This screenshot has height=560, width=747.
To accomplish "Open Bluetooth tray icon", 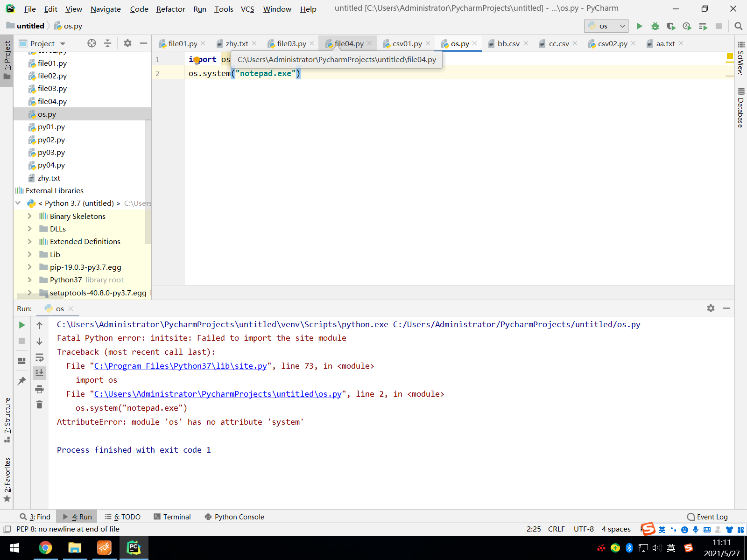I will [x=629, y=548].
